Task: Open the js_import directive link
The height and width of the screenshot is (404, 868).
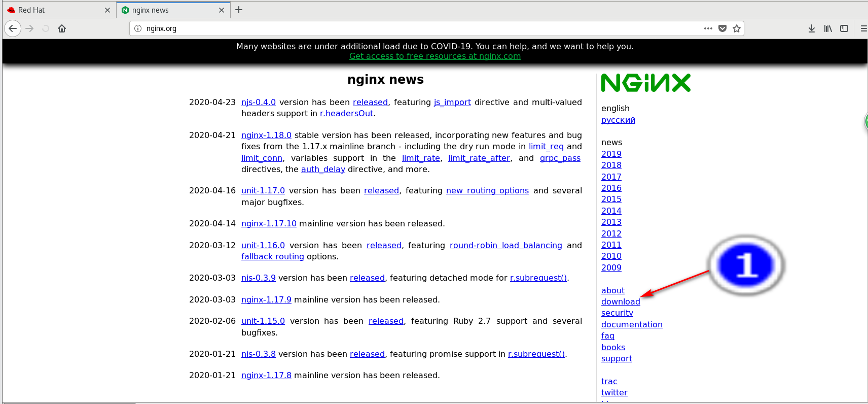Action: tap(452, 102)
